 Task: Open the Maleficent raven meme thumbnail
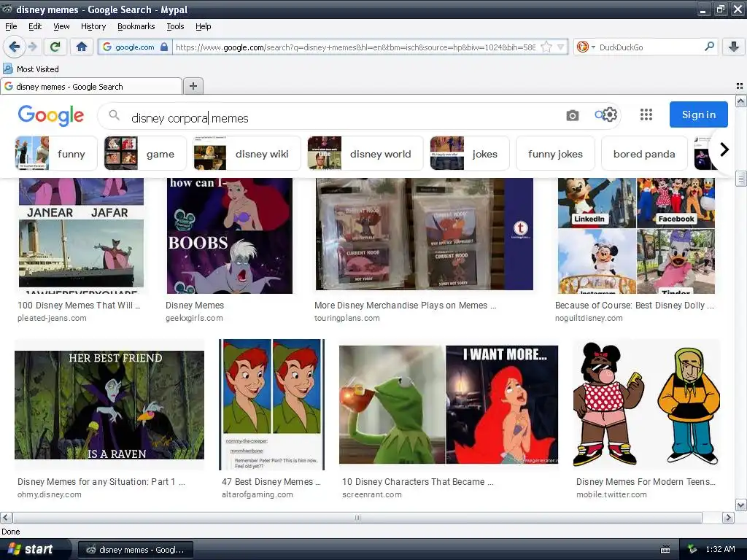coord(109,405)
